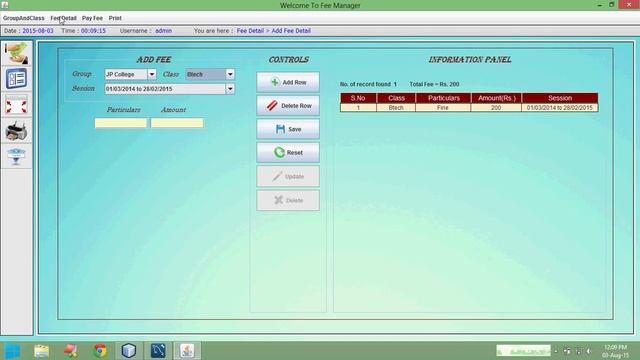Select the S.No column header
The height and width of the screenshot is (360, 640).
tap(358, 98)
